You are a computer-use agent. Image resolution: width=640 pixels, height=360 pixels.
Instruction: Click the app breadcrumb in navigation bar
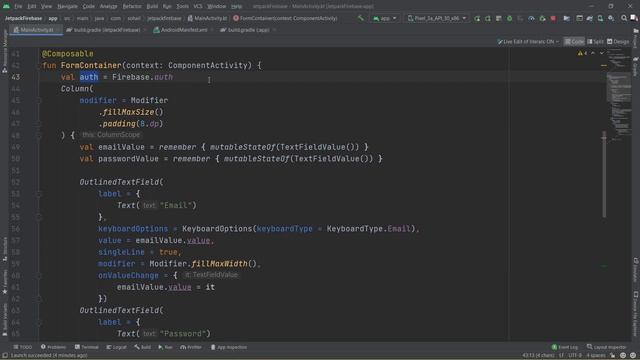(53, 18)
